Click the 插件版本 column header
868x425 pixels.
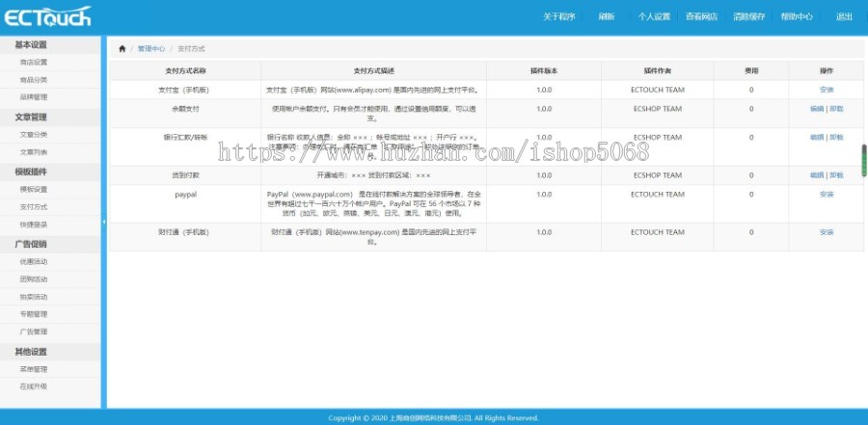544,71
